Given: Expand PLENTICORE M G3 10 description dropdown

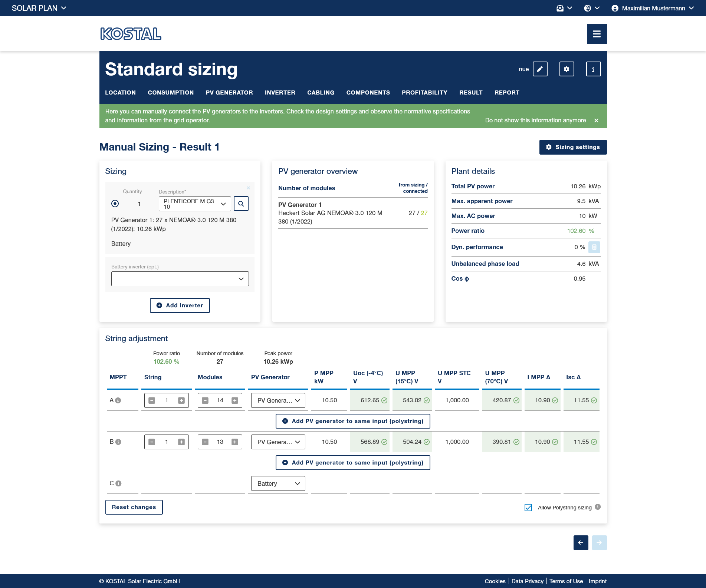Looking at the screenshot, I should 195,204.
